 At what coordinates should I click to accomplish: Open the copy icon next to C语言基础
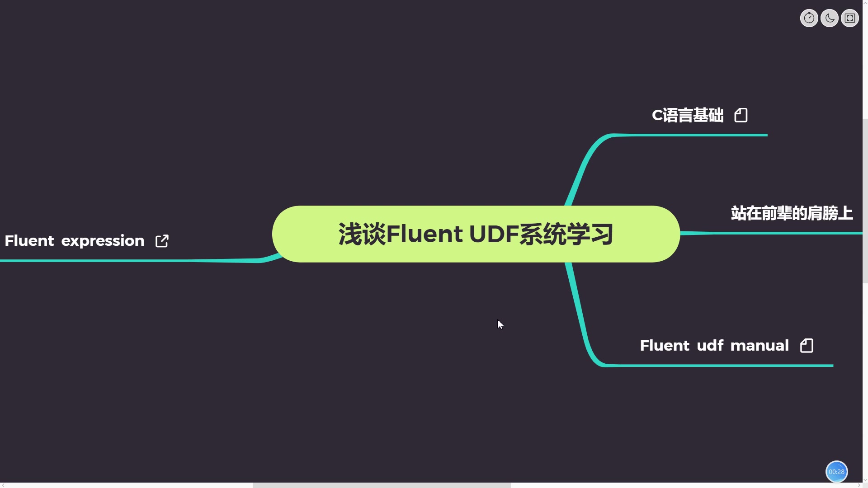point(741,114)
